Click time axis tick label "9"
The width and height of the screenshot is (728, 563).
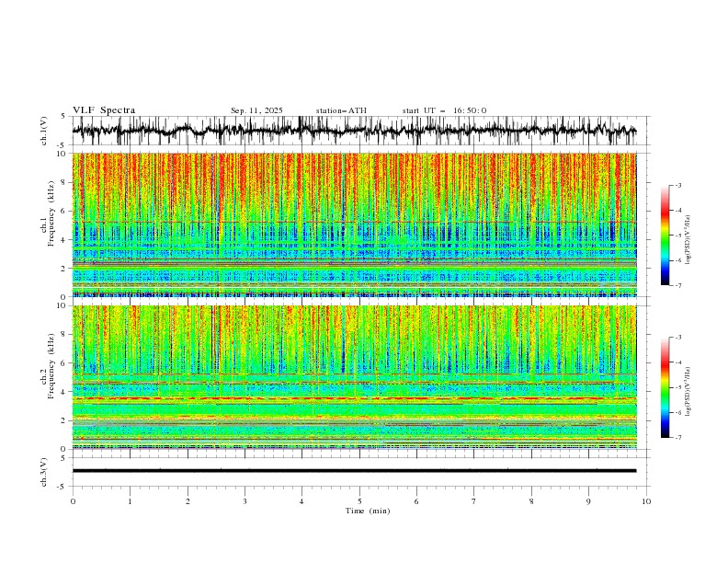(x=588, y=501)
